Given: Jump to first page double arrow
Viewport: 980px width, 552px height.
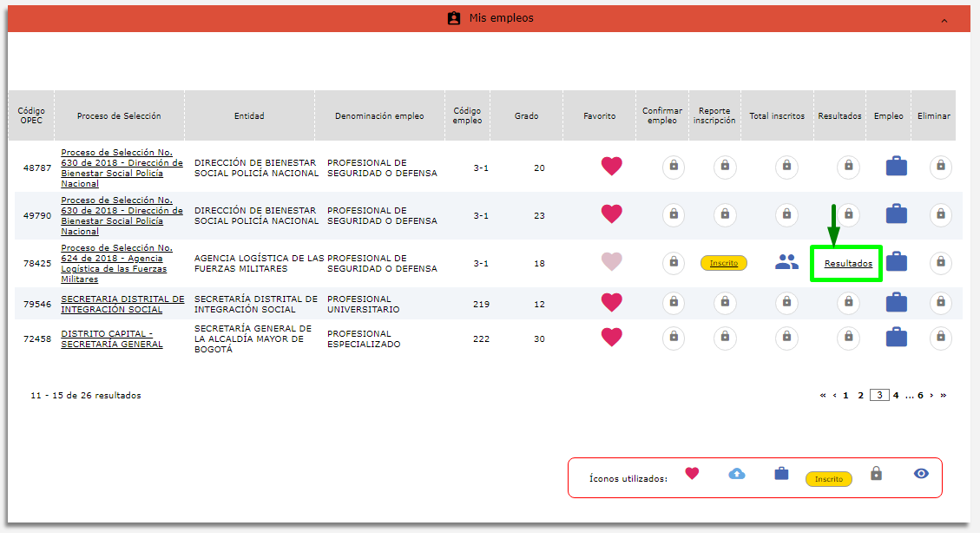Looking at the screenshot, I should tap(823, 396).
